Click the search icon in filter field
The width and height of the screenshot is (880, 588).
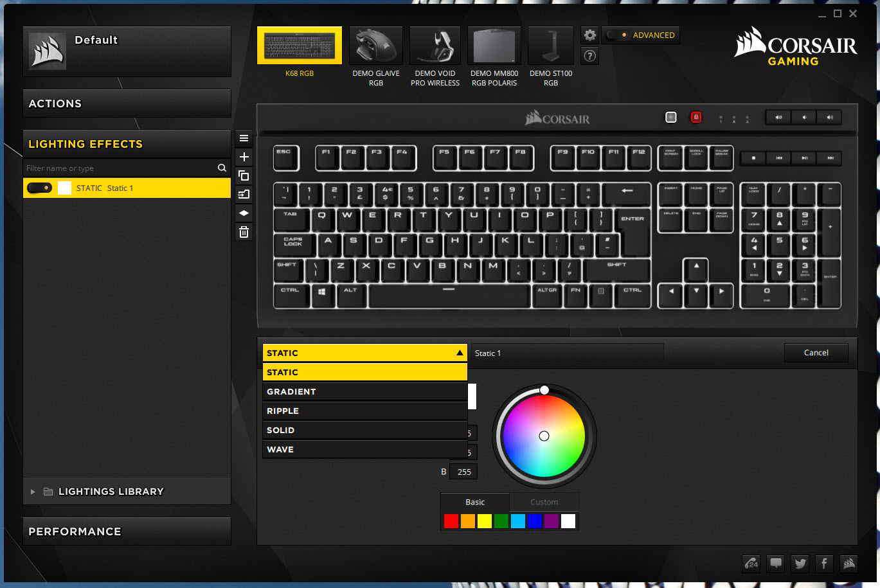[x=222, y=168]
